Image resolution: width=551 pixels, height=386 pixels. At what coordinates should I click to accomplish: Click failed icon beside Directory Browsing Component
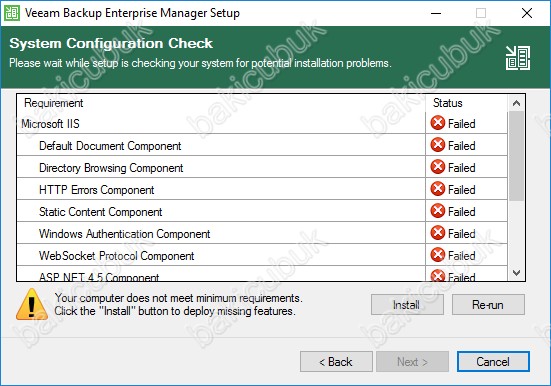click(437, 167)
